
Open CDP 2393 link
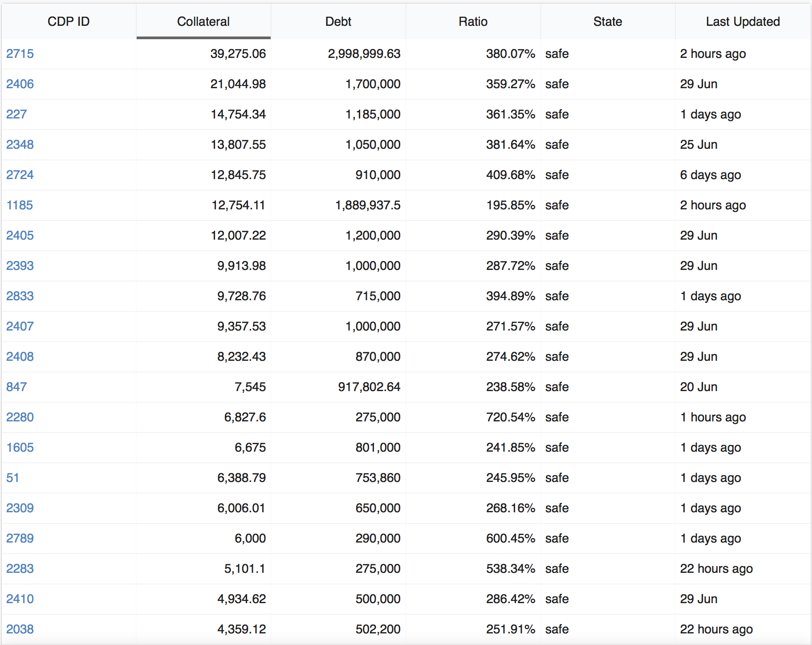point(20,265)
